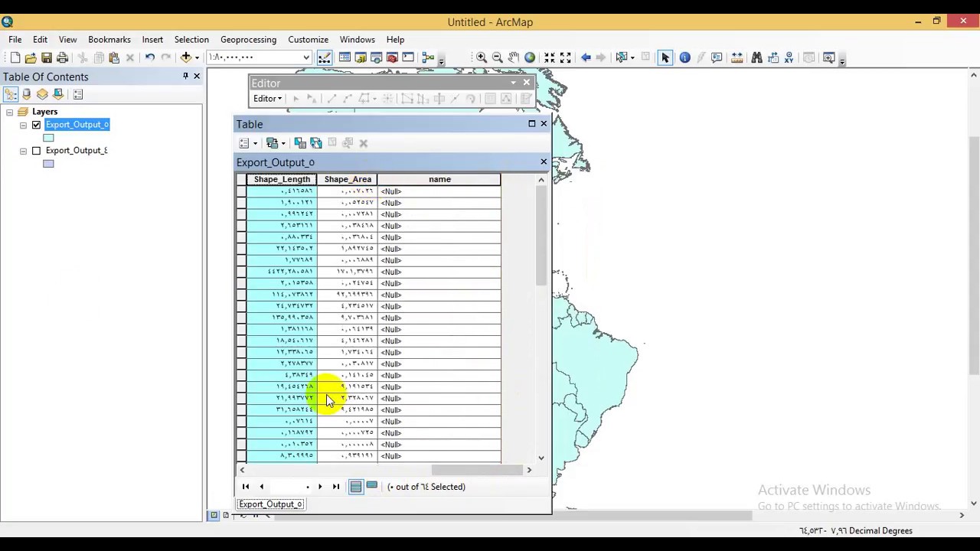The image size is (980, 551).
Task: Go to first record button
Action: coord(246,487)
